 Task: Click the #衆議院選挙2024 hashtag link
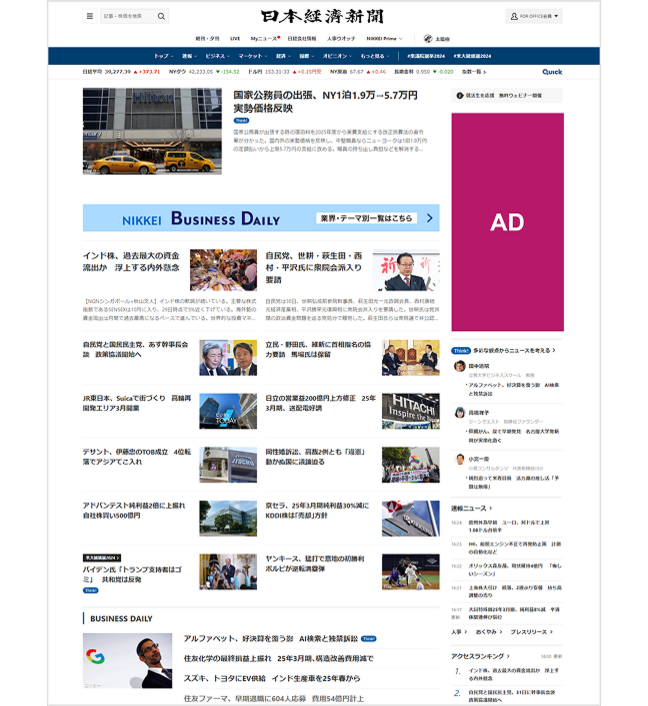(x=426, y=56)
